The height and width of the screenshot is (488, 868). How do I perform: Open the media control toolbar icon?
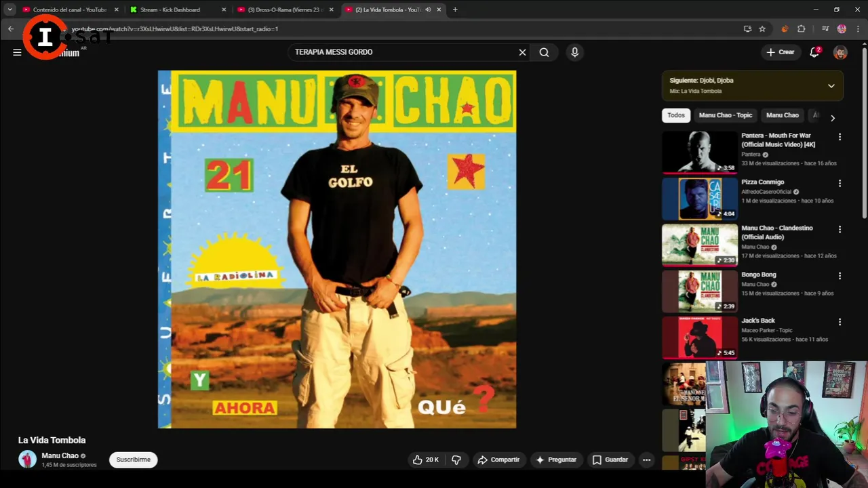[x=825, y=28]
